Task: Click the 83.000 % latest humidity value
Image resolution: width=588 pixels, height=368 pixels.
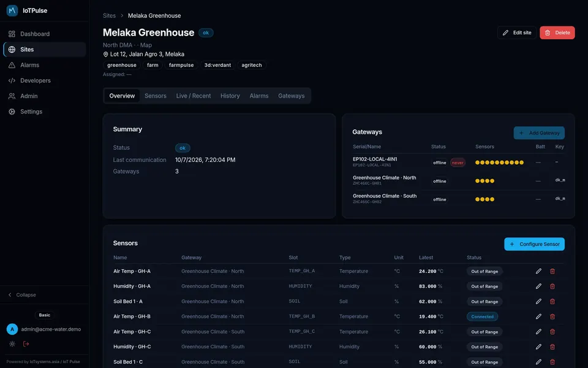Action: (x=431, y=286)
